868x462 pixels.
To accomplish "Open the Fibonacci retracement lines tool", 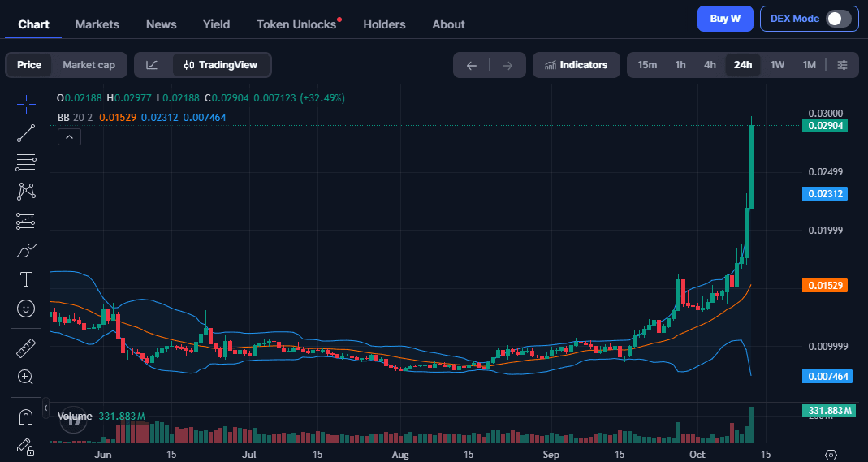I will [26, 162].
